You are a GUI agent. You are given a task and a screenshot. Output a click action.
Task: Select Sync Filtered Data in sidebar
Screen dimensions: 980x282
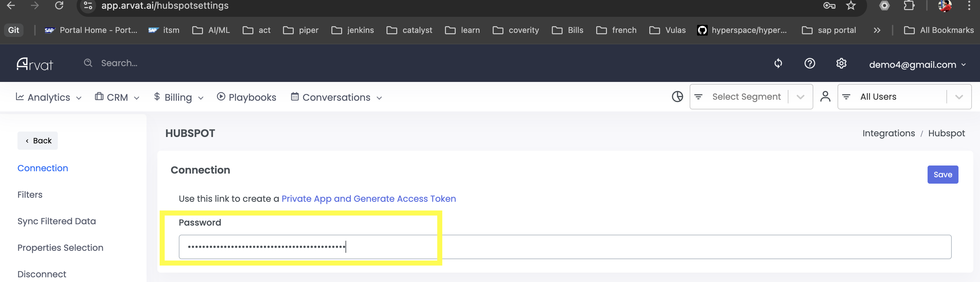point(57,221)
